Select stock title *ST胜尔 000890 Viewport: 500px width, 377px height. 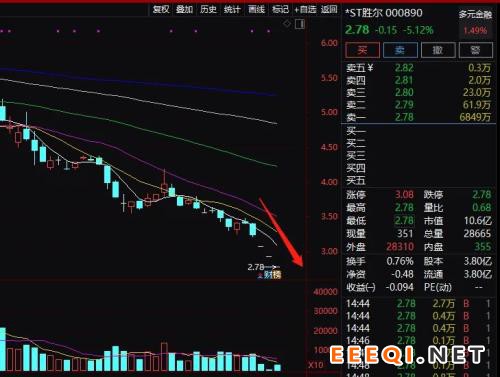pyautogui.click(x=384, y=13)
